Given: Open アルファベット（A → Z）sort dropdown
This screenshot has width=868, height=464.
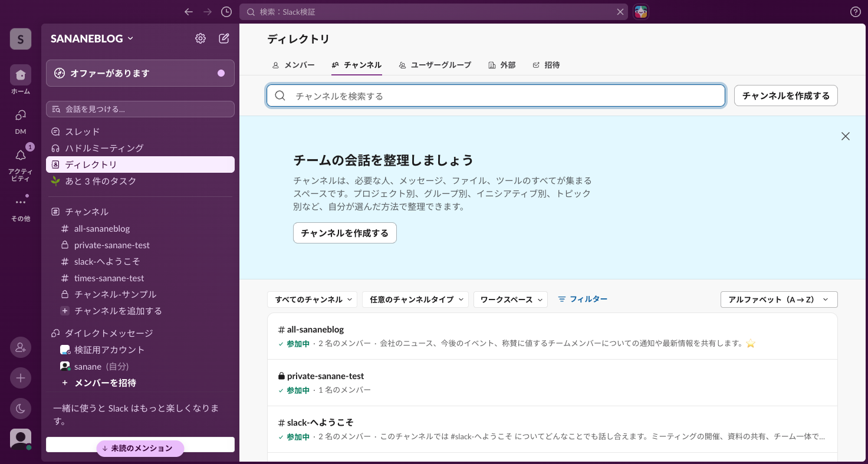Looking at the screenshot, I should (x=779, y=300).
